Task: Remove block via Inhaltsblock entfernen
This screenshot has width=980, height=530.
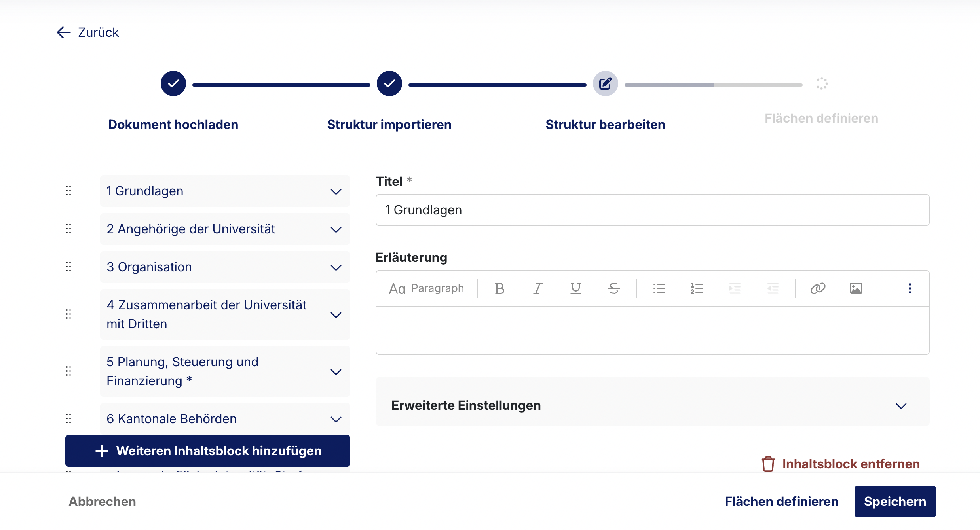Action: click(840, 464)
